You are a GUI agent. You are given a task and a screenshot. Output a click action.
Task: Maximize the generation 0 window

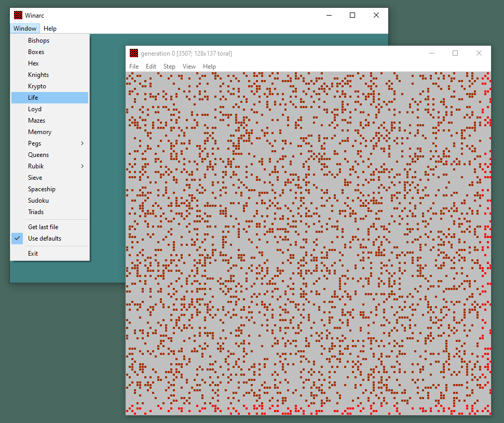[x=455, y=53]
